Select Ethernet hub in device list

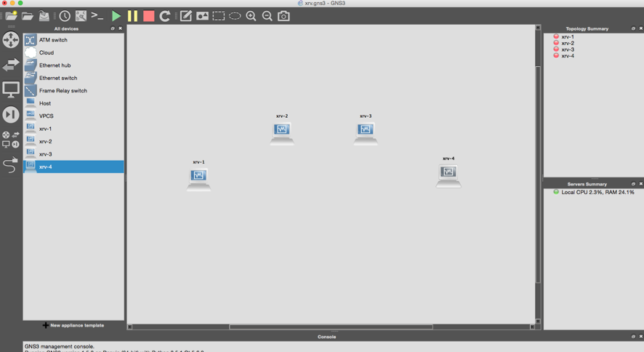(x=73, y=65)
